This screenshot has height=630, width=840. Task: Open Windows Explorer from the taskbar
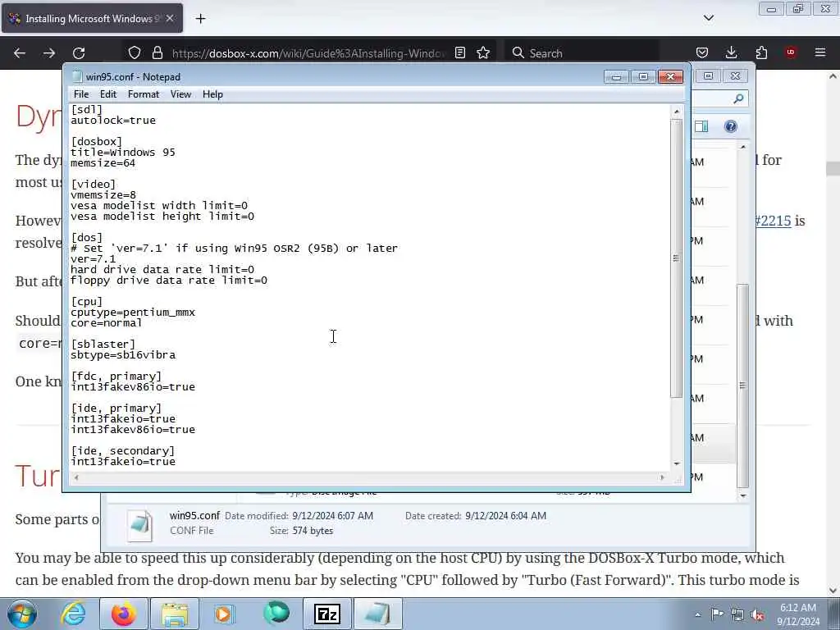175,614
